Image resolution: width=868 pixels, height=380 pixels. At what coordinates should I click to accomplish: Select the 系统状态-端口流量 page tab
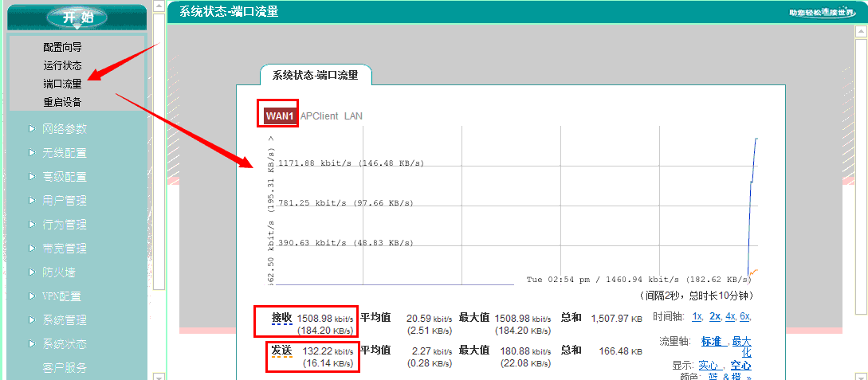point(315,75)
